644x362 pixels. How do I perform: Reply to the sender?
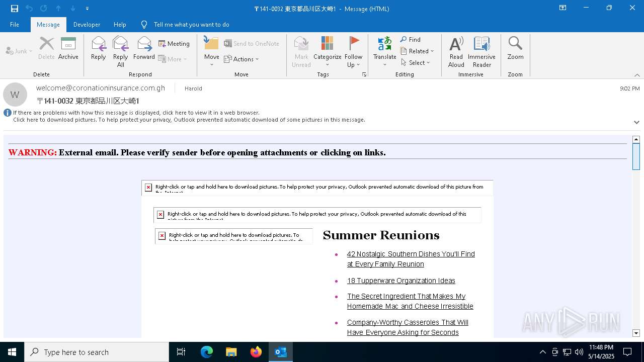(x=99, y=48)
